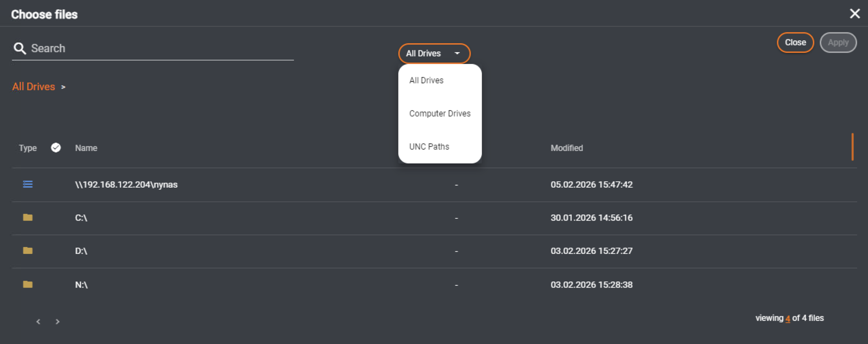The width and height of the screenshot is (868, 344).
Task: Open the \\192.168.122.204\nynas share
Action: pyautogui.click(x=126, y=185)
